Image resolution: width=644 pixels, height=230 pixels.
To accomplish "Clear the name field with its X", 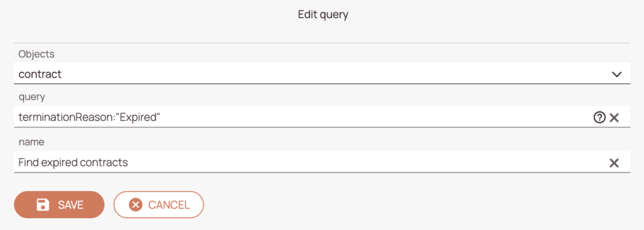I will click(x=614, y=163).
